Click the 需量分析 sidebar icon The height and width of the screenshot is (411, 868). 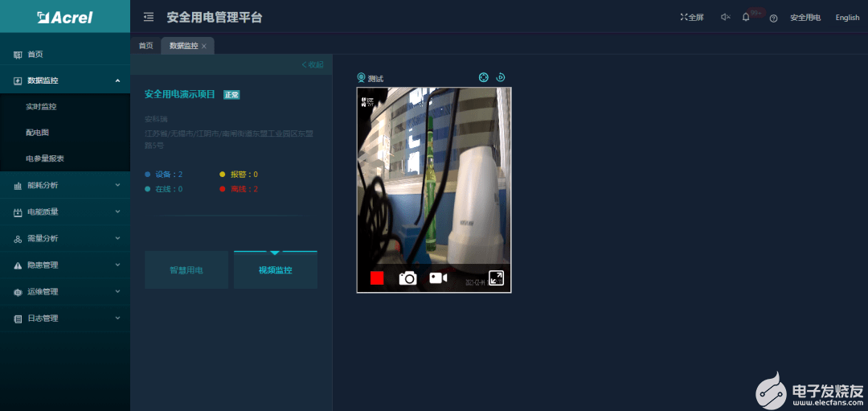pos(17,239)
